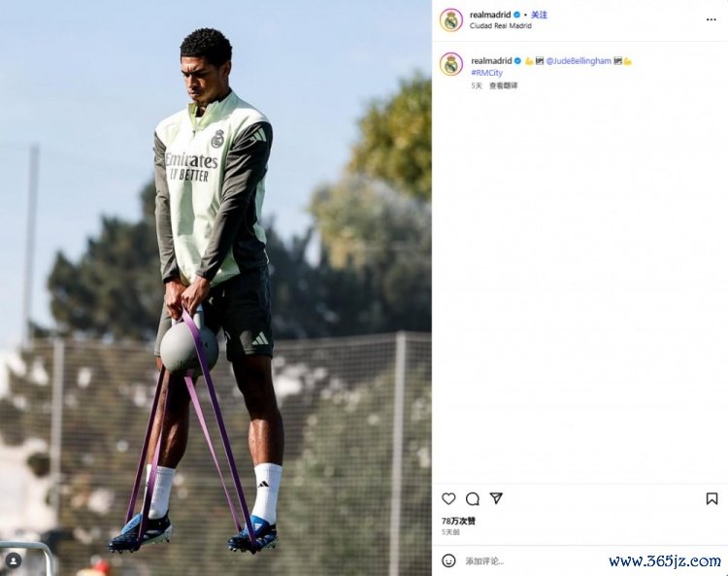Open realmadrid profile picture in header
The height and width of the screenshot is (576, 728).
pos(451,20)
